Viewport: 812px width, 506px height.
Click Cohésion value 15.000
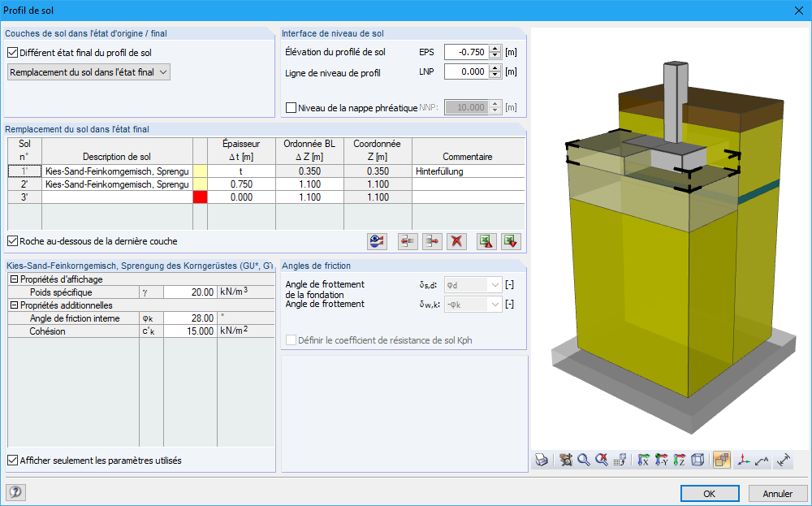(189, 331)
